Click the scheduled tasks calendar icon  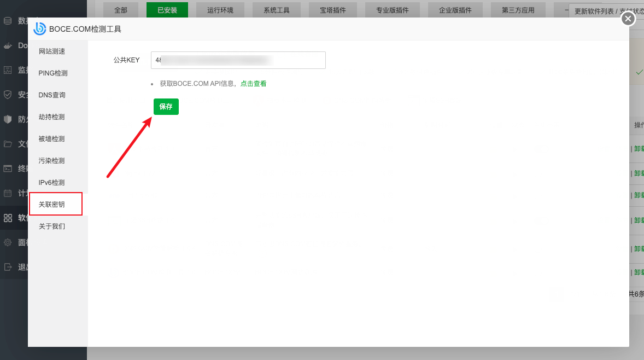pyautogui.click(x=8, y=193)
